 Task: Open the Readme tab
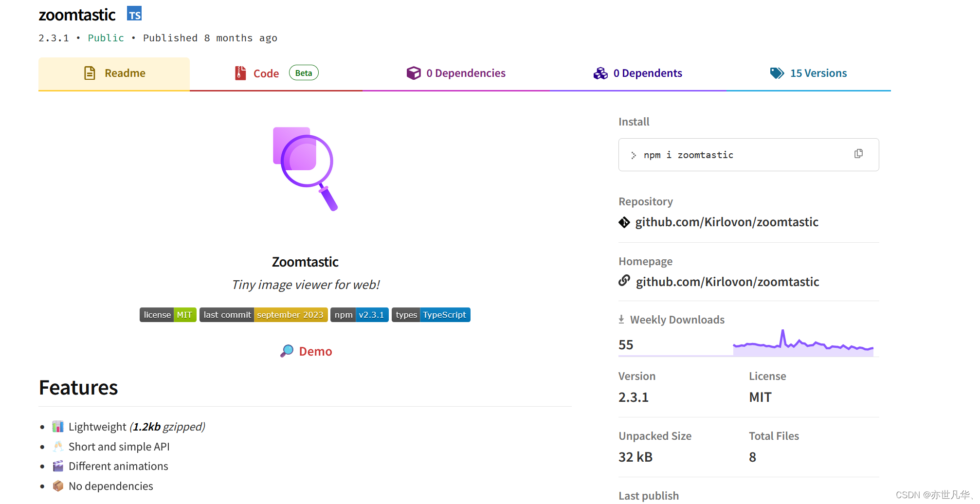click(114, 73)
